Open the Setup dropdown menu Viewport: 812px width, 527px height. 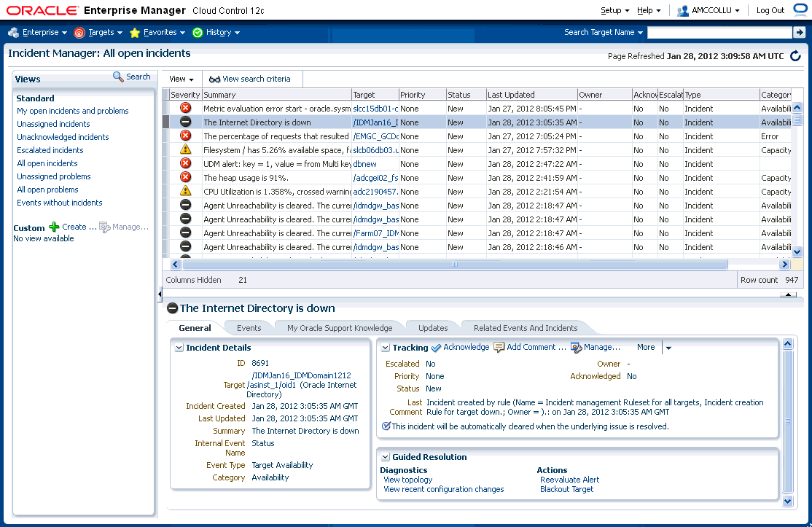(x=614, y=10)
